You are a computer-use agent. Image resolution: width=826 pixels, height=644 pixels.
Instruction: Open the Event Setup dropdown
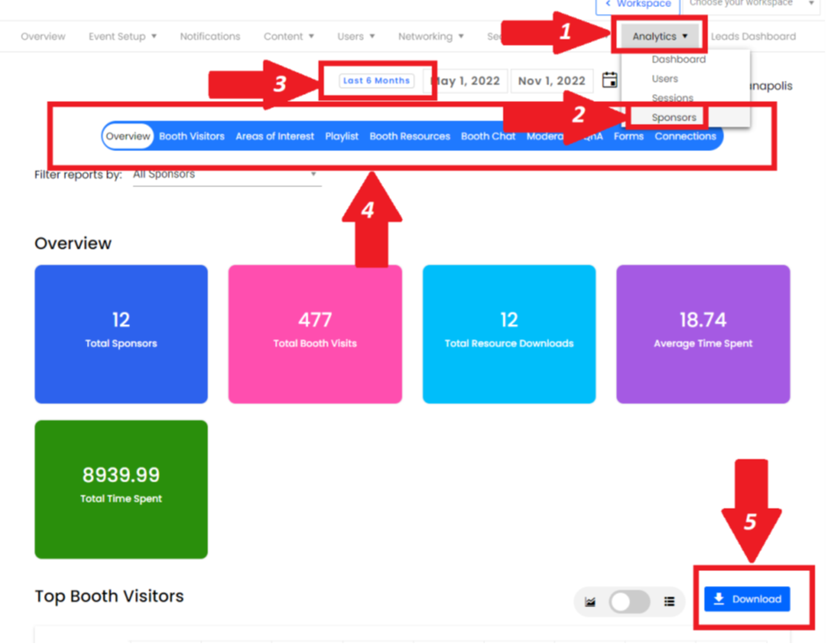pos(122,37)
